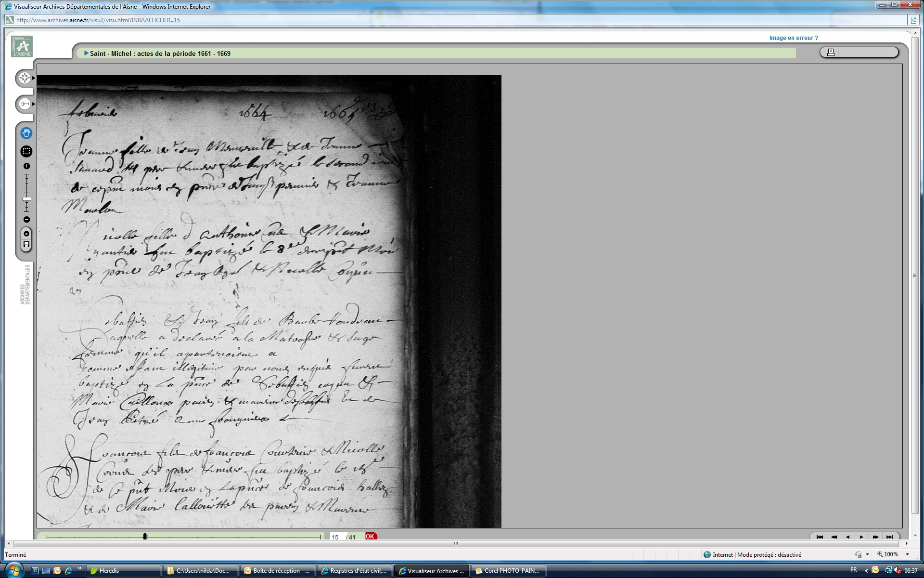The width and height of the screenshot is (924, 578).
Task: Click the zoom in plus button
Action: tap(26, 166)
